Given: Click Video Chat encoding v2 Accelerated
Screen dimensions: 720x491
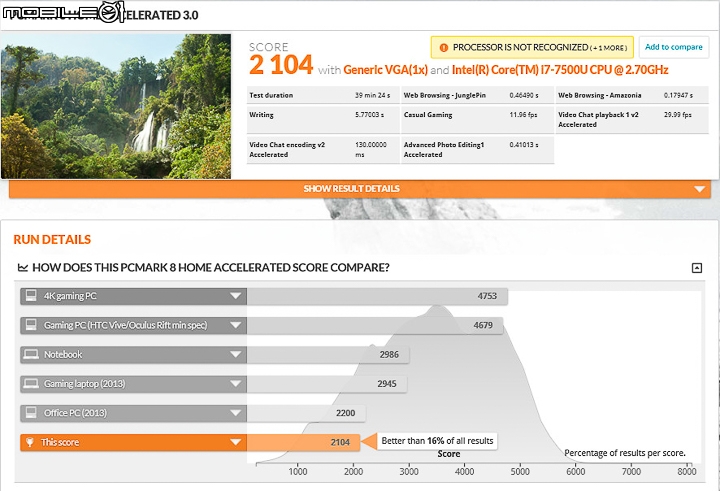Looking at the screenshot, I should click(323, 149).
